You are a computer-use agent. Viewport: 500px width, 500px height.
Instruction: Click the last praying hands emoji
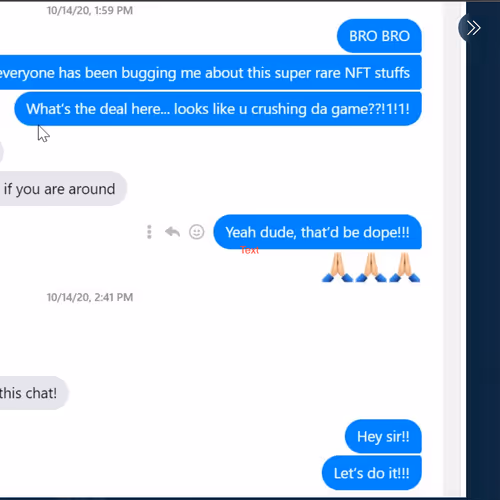[404, 268]
